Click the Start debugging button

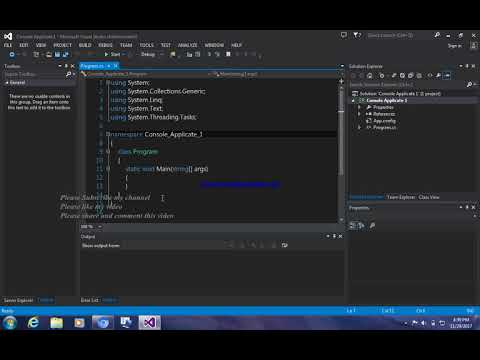pyautogui.click(x=112, y=54)
